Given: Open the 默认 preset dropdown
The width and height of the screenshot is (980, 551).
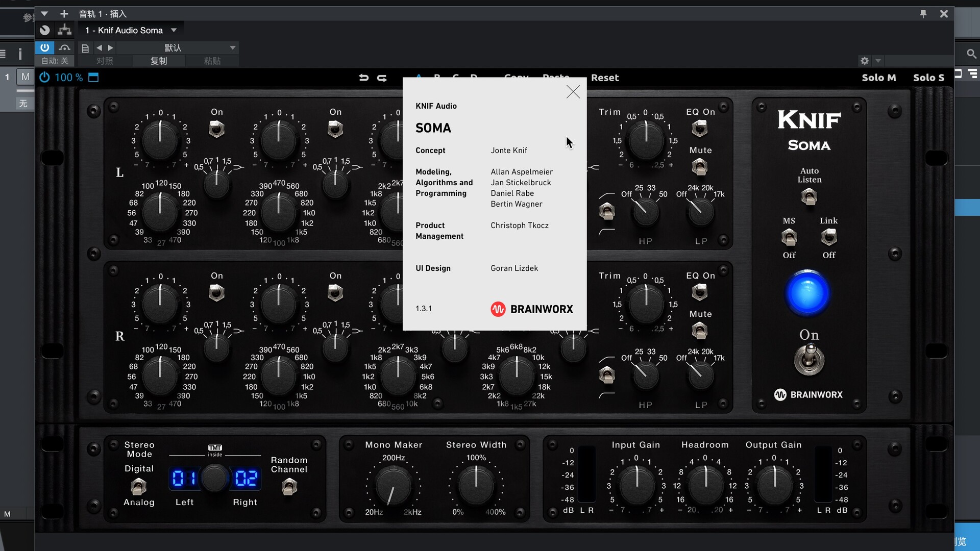Looking at the screenshot, I should tap(178, 47).
